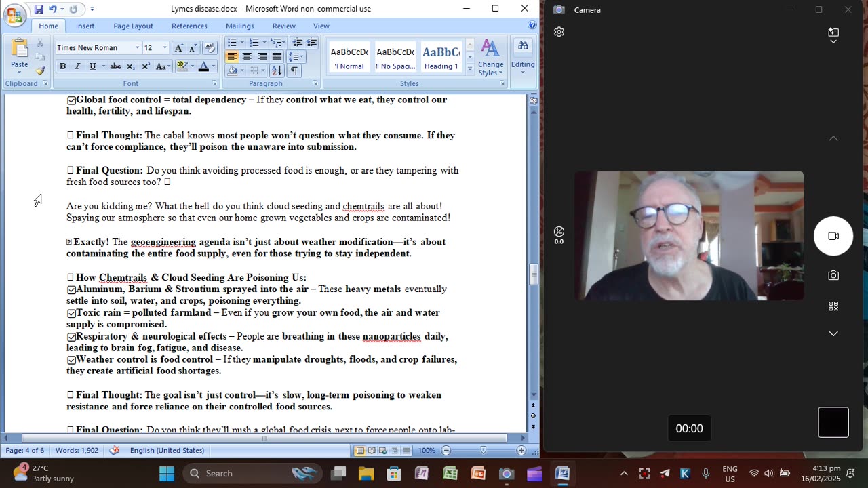Shrink font size with the smaller A

coord(192,47)
